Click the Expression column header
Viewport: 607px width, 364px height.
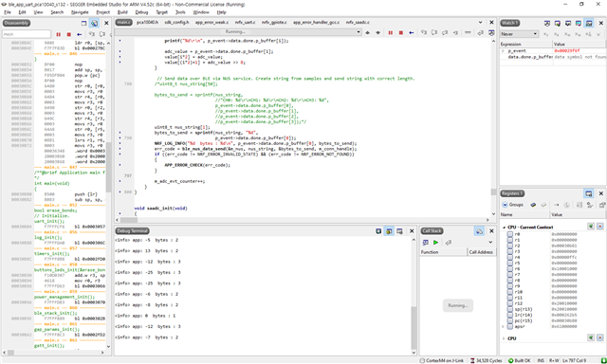tap(525, 45)
